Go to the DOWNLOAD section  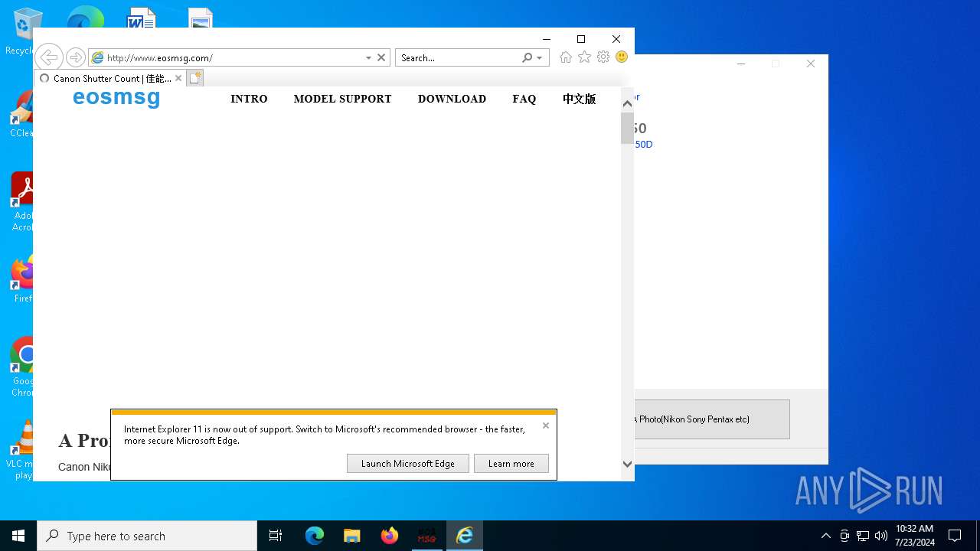(452, 99)
